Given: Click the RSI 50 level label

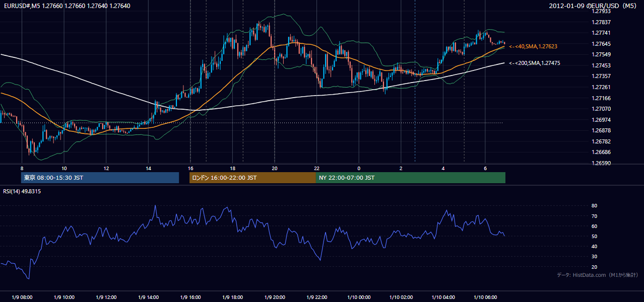Looking at the screenshot, I should tap(595, 236).
